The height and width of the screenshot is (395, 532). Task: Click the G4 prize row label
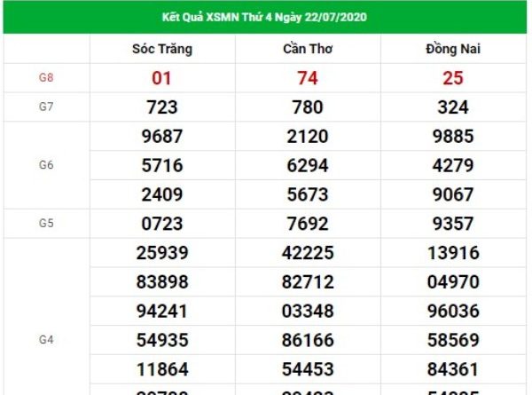(x=46, y=340)
